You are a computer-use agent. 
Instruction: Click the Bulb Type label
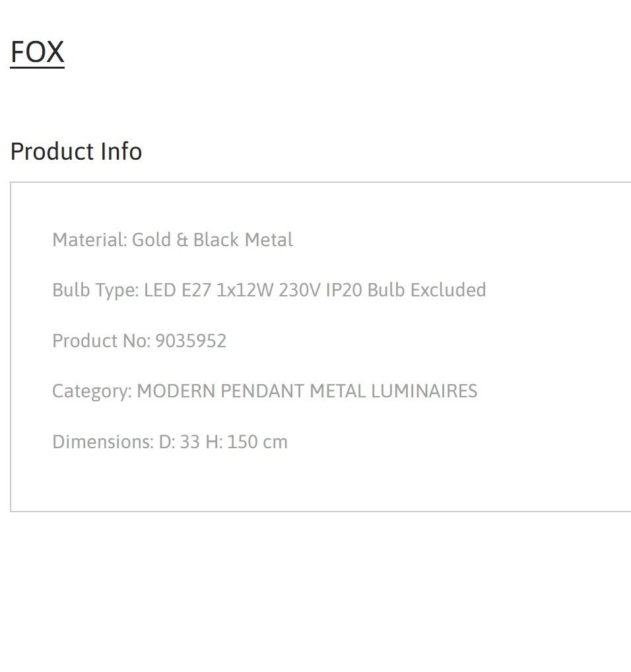click(x=96, y=290)
